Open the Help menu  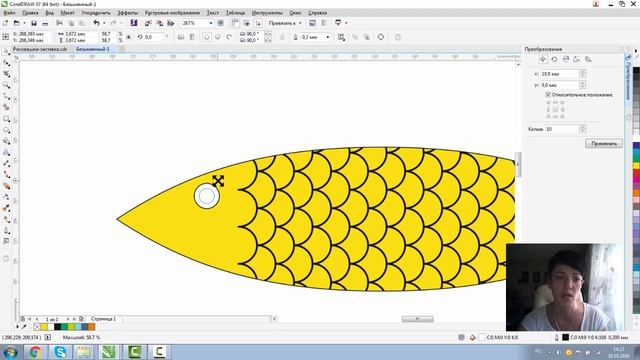(x=317, y=13)
